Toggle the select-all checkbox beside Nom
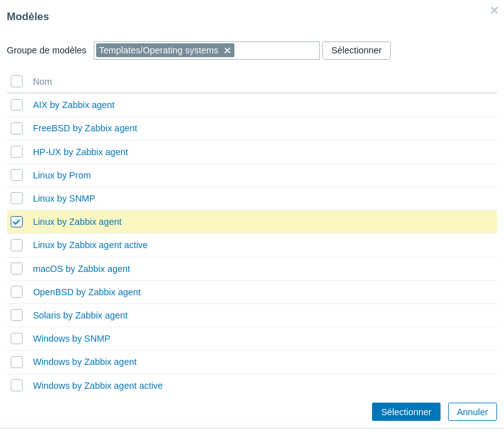Screen dimensions: 504x429 tap(17, 82)
